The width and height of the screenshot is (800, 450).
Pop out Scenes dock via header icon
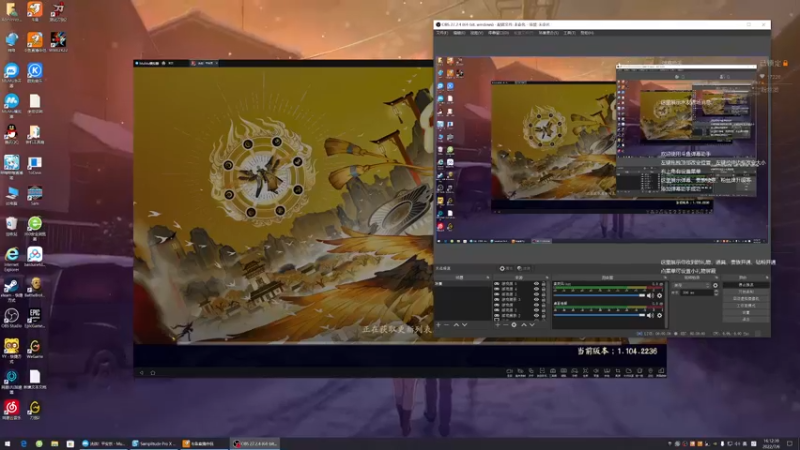click(488, 278)
